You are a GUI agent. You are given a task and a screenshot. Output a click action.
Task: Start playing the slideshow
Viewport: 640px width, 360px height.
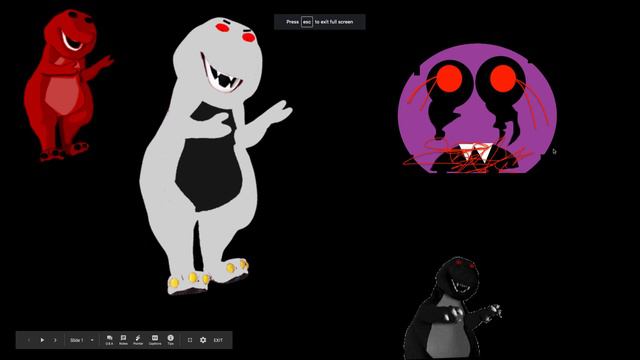coord(42,340)
